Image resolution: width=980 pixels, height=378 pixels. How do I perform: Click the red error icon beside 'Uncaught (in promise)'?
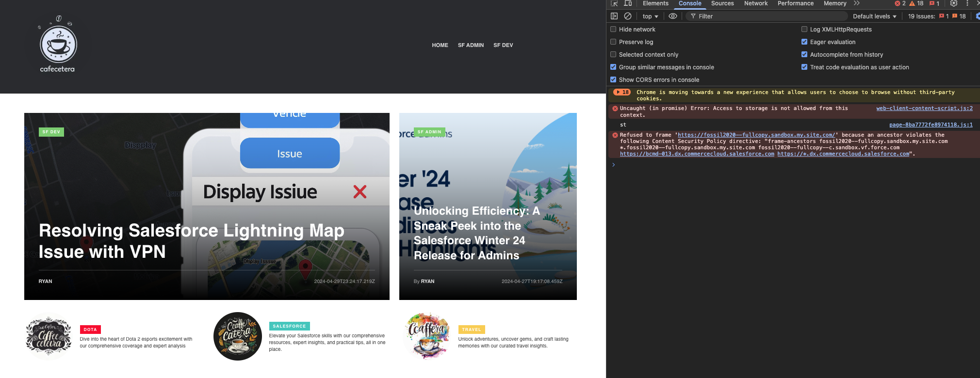pos(615,109)
